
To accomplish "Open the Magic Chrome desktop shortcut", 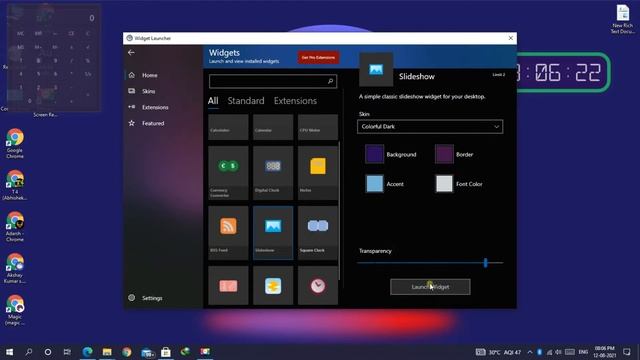I will (15, 310).
